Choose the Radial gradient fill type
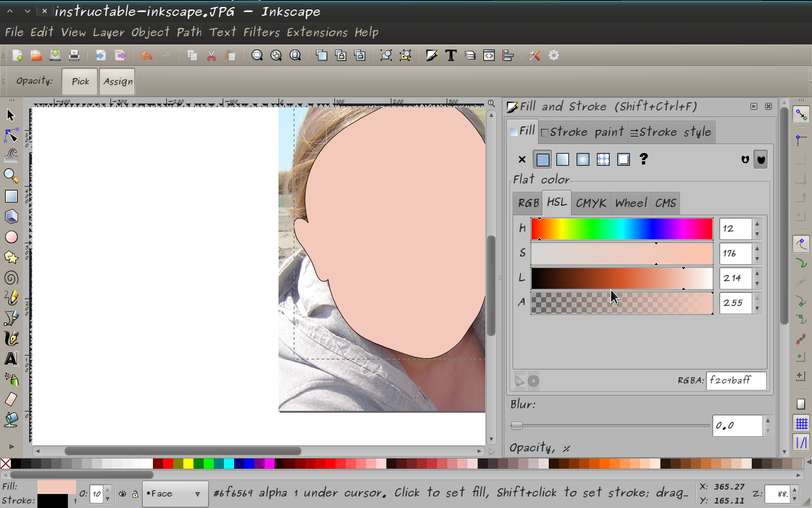812x508 pixels. [583, 159]
